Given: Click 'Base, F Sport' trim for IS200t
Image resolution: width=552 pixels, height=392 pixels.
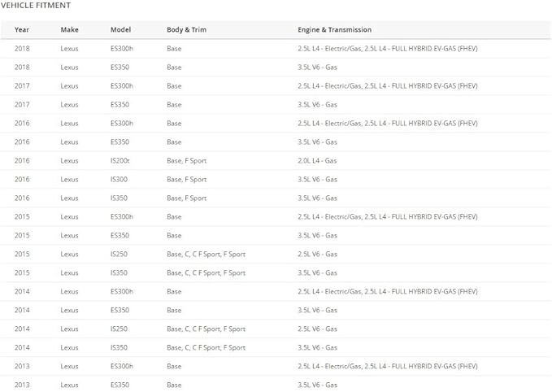Looking at the screenshot, I should pos(187,160).
